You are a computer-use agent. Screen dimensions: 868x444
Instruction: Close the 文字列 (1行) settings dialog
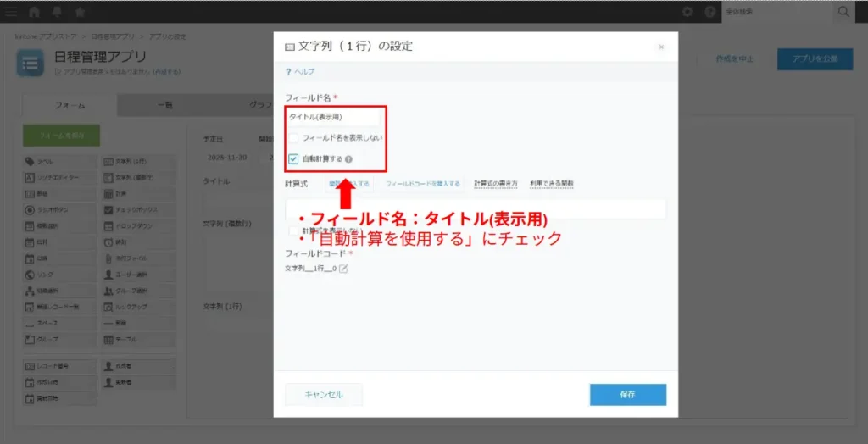click(661, 47)
